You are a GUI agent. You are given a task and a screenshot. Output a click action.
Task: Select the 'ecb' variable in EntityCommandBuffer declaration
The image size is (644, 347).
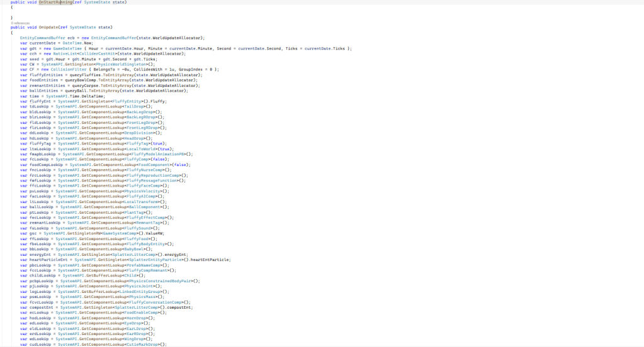(x=71, y=38)
